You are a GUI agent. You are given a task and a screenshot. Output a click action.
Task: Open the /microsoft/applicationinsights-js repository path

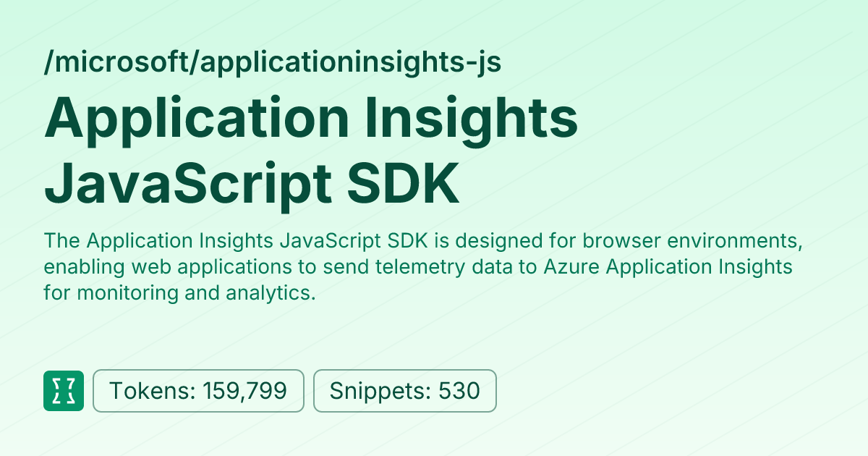(x=273, y=63)
